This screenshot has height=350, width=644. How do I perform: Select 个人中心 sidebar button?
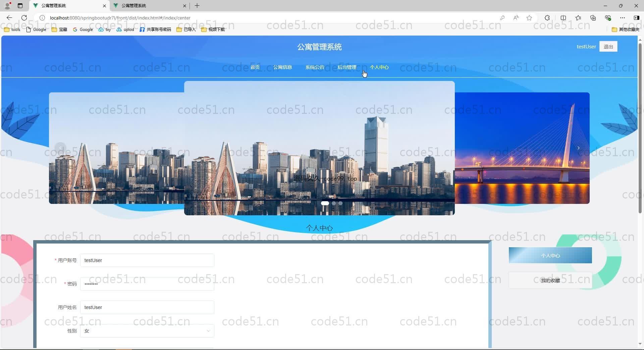pyautogui.click(x=550, y=256)
